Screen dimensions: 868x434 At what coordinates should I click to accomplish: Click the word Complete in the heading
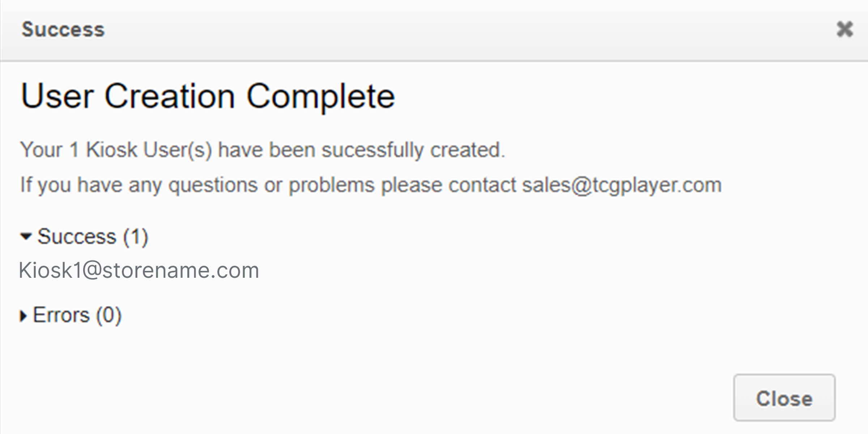320,96
